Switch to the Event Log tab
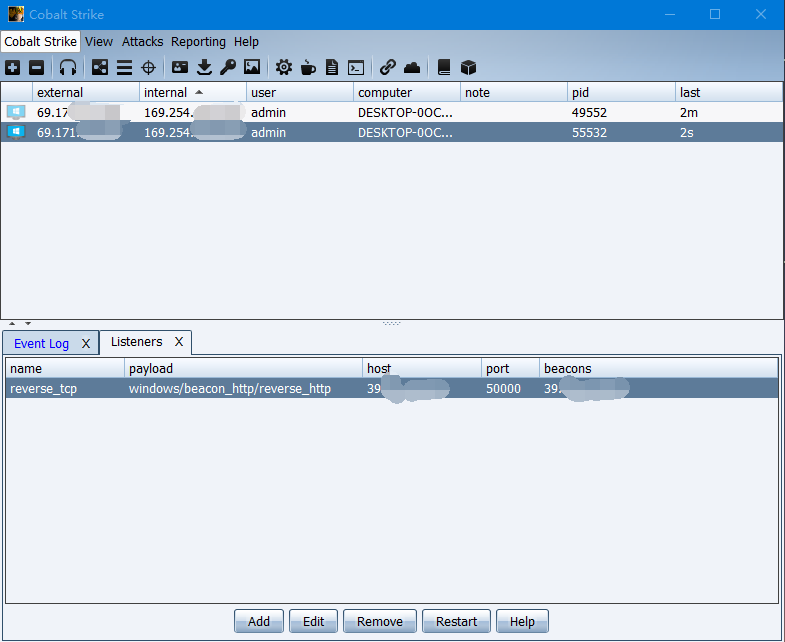The width and height of the screenshot is (785, 642). pyautogui.click(x=42, y=344)
